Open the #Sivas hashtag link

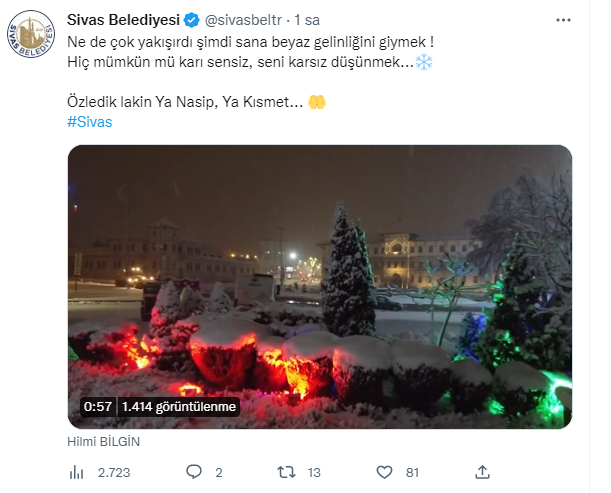click(x=90, y=122)
